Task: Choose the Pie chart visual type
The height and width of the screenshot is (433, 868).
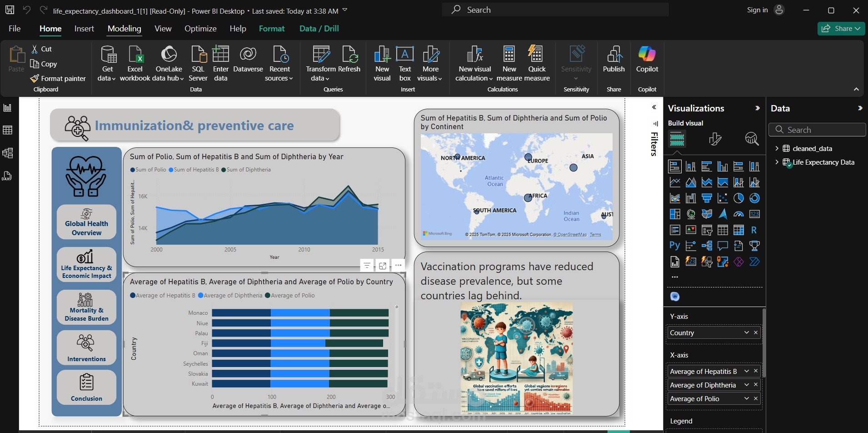Action: [x=738, y=198]
